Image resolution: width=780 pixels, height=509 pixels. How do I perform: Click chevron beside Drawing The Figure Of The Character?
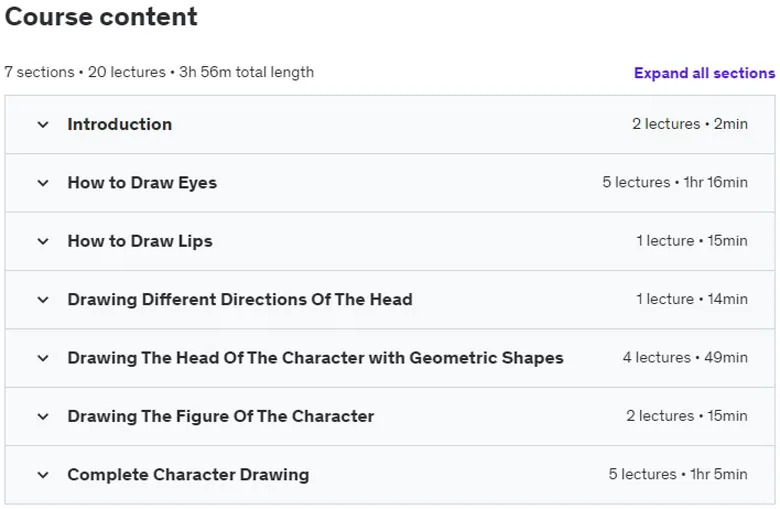click(x=43, y=416)
